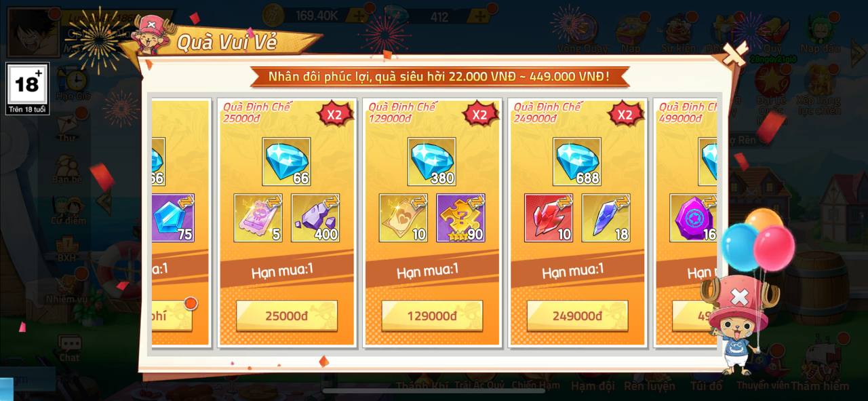Viewport: 868px width, 401px height.
Task: Close the Quà Vui Vẻ popup
Action: [735, 54]
